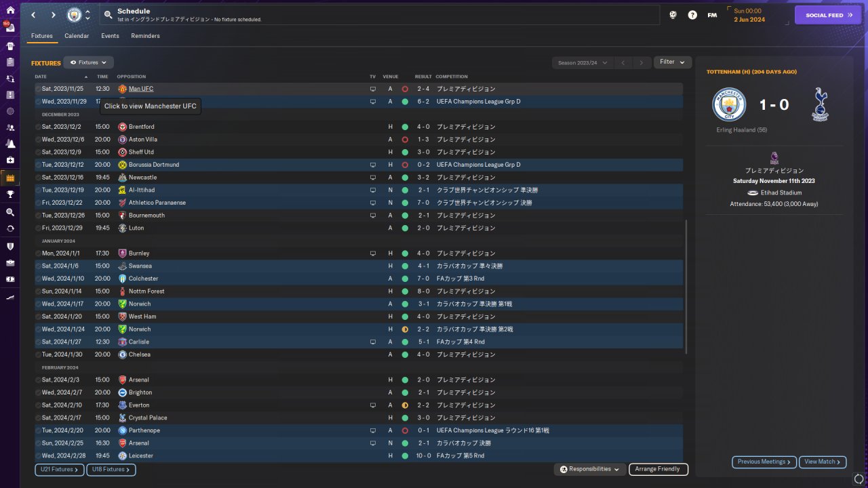Click the Borussia Dortmund 0 - 2 result
The width and height of the screenshot is (868, 488).
click(424, 165)
